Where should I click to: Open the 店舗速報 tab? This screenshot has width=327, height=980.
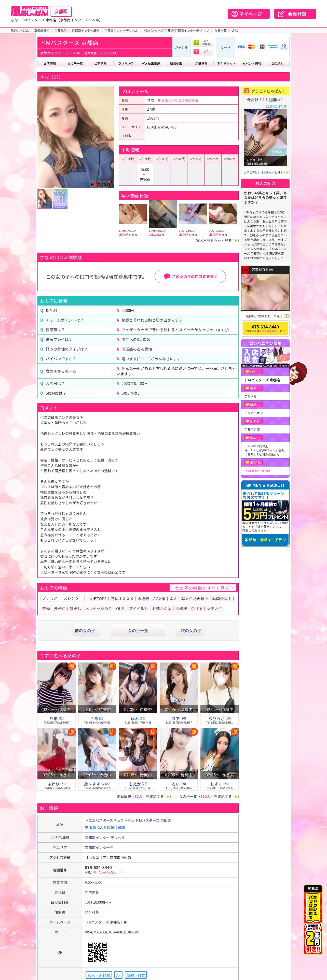[x=201, y=64]
